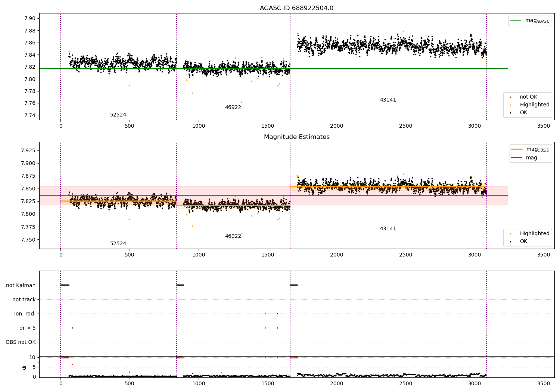
Task: Click the green line sample in the mag AGASC legend
Action: pyautogui.click(x=516, y=21)
